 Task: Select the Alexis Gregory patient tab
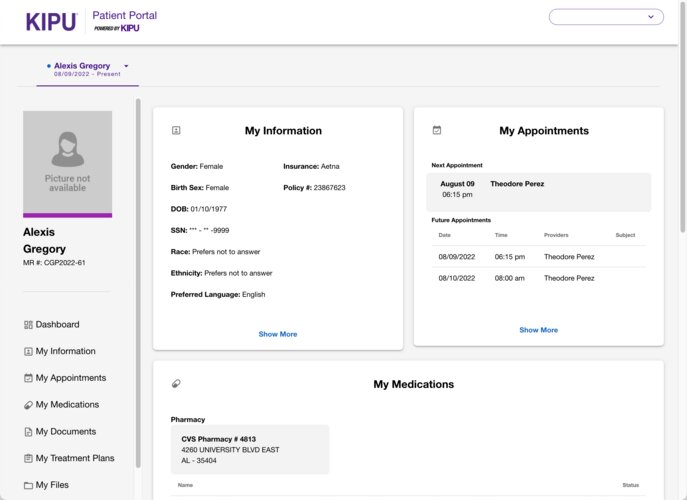(x=82, y=66)
